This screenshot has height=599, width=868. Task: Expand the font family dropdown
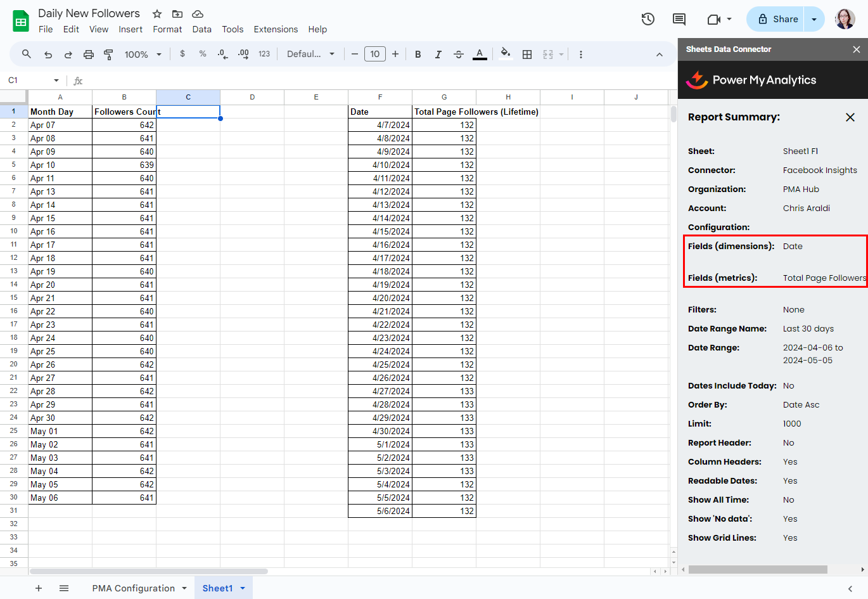[x=310, y=55]
